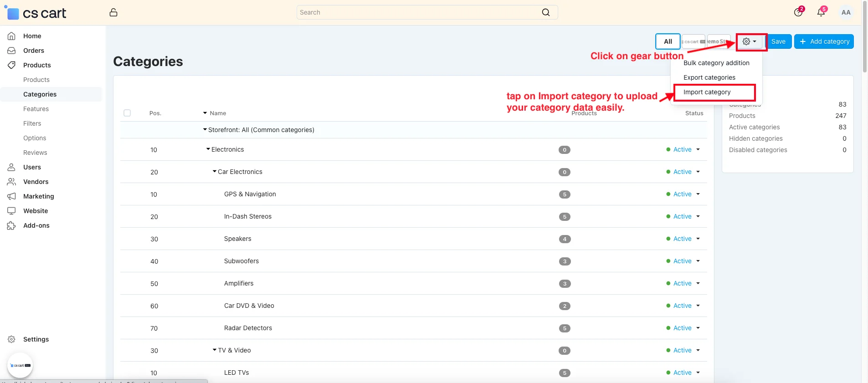Click the AA user avatar

(x=846, y=13)
